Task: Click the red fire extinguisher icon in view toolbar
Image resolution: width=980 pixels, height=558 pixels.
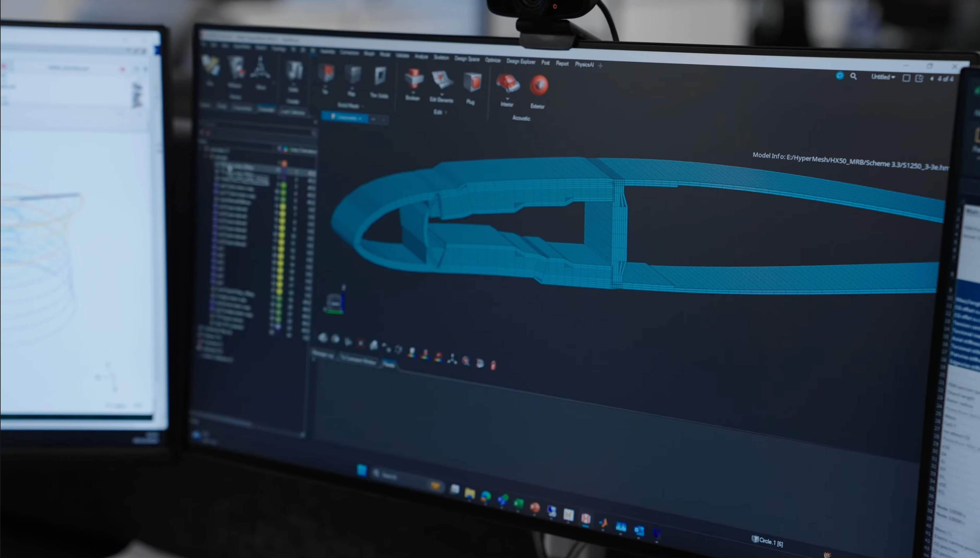Action: (493, 365)
